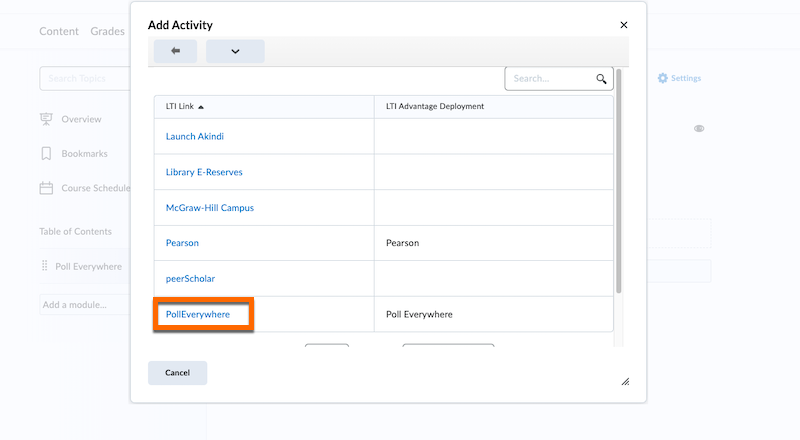The width and height of the screenshot is (800, 440).
Task: Open Course Schedule in the sidebar
Action: tap(95, 188)
